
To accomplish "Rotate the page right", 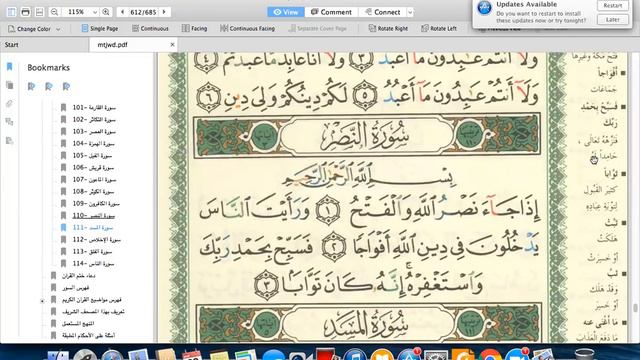I will (x=388, y=29).
